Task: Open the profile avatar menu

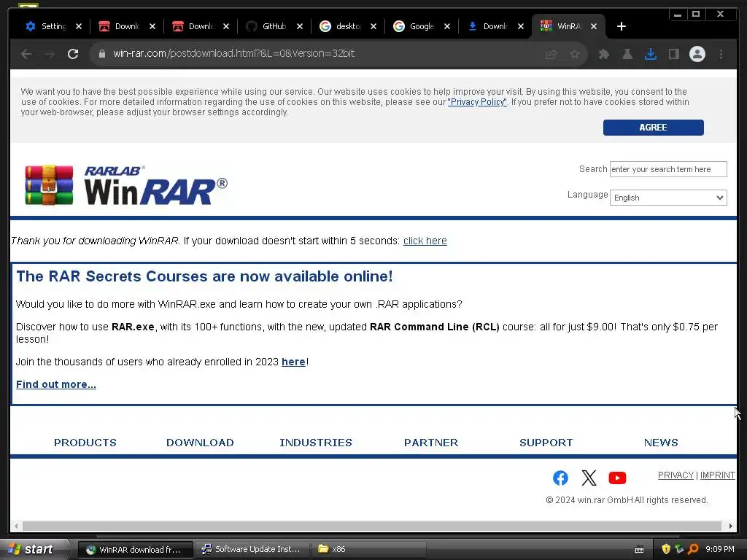Action: [697, 54]
